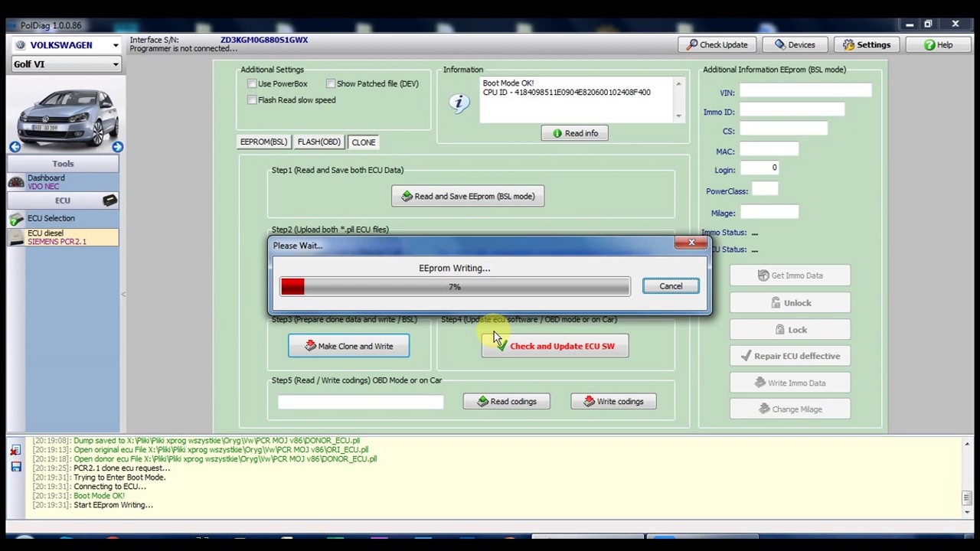Click the Get Immo Data button
Image resolution: width=980 pixels, height=551 pixels.
pos(790,275)
